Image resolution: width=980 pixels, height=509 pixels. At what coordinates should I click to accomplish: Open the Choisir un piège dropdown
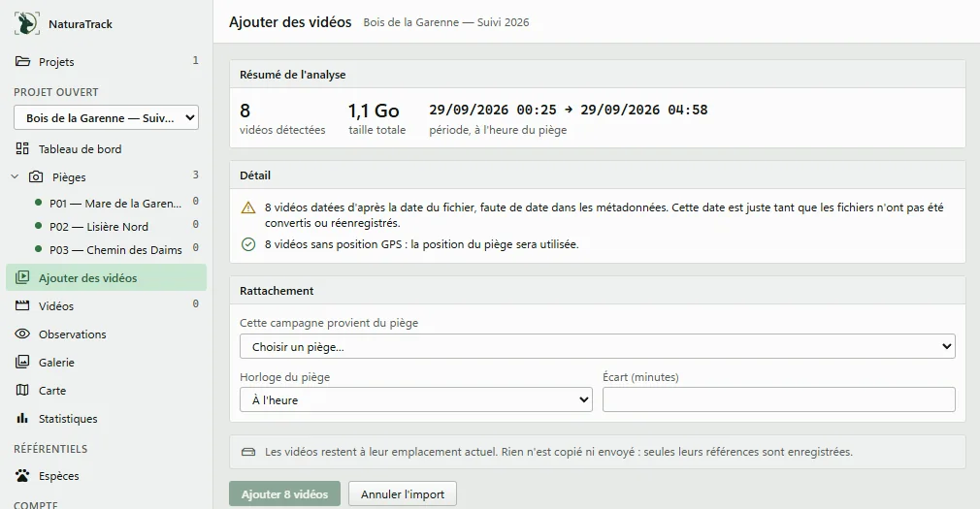point(598,346)
